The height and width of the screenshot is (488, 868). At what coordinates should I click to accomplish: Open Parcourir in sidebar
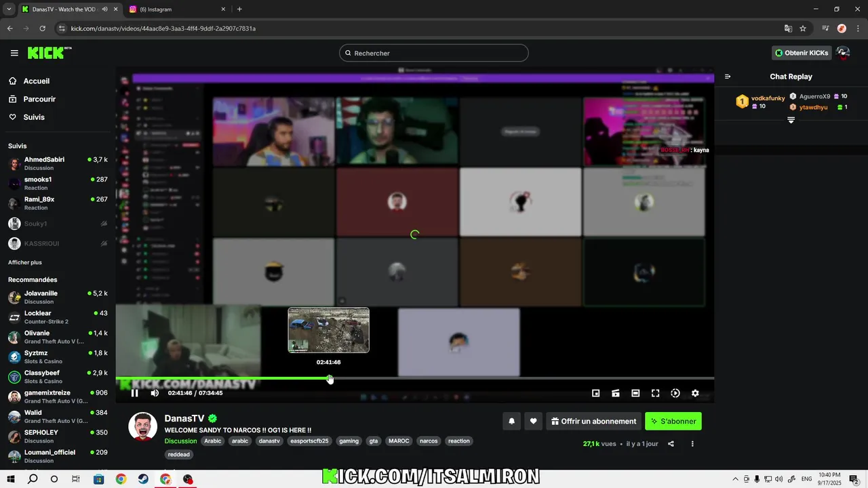coord(39,99)
